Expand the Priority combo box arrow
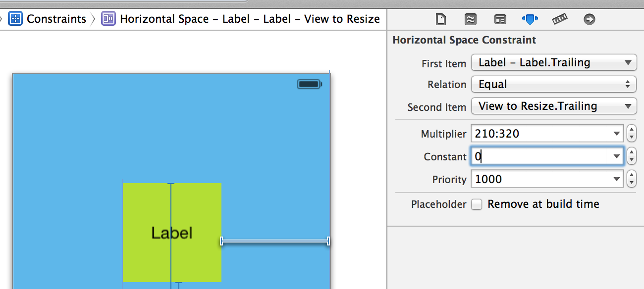Viewport: 644px width, 289px height. pyautogui.click(x=617, y=179)
